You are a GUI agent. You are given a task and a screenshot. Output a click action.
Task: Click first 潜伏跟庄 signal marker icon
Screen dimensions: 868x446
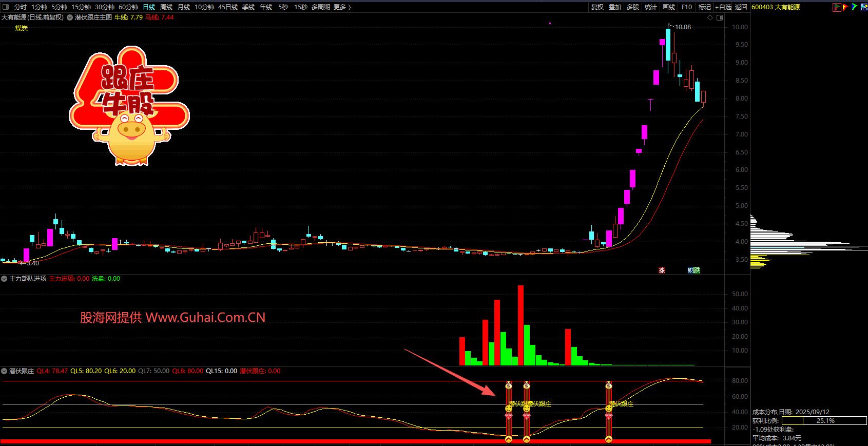tap(509, 409)
